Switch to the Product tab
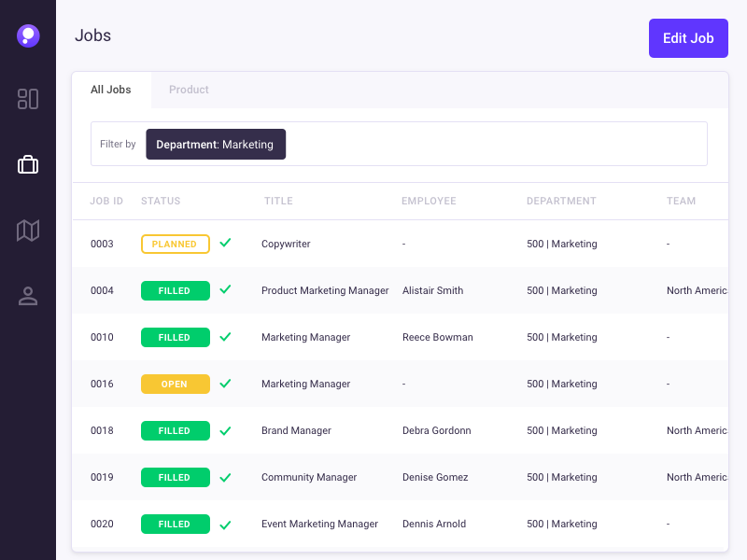The image size is (747, 560). [189, 90]
